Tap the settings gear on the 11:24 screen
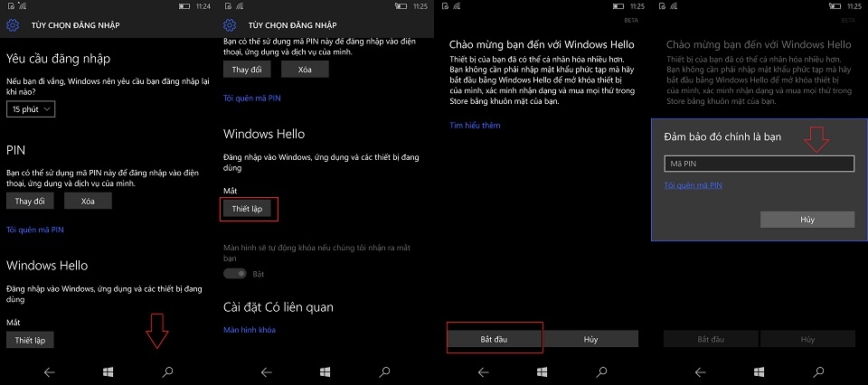Viewport: 868px width, 385px height. click(x=12, y=25)
